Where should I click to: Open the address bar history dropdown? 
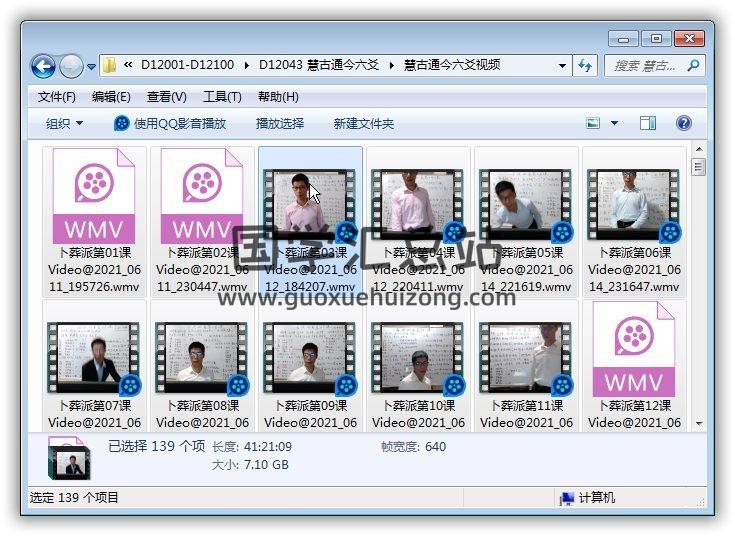563,66
